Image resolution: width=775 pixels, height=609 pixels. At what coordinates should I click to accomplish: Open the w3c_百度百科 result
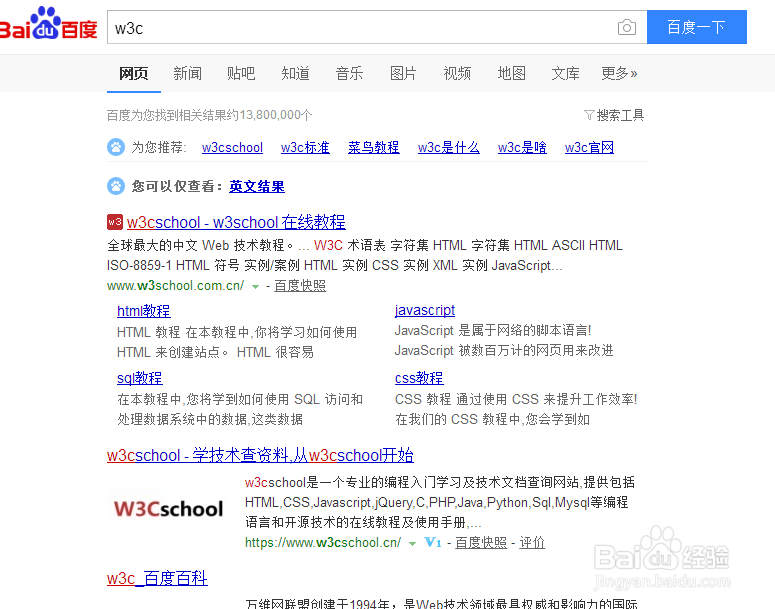click(157, 578)
